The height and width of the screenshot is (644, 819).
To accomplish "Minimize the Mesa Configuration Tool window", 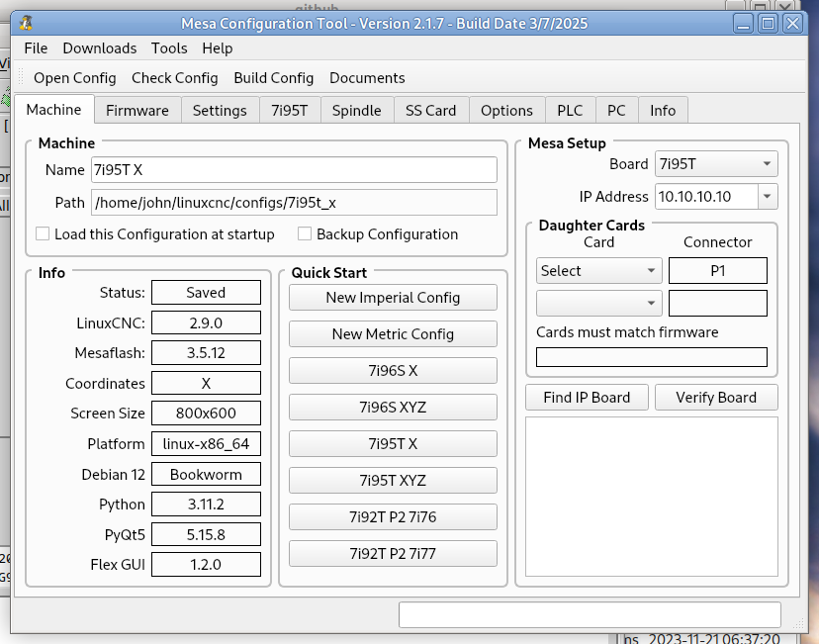I will (743, 24).
